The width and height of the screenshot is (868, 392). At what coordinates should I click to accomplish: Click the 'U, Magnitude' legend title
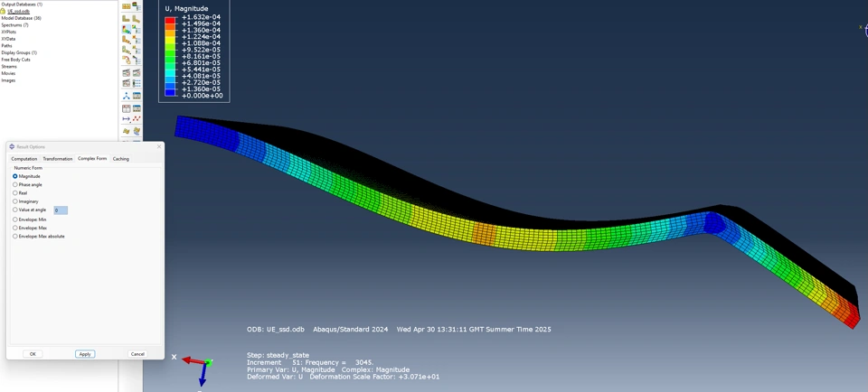pyautogui.click(x=186, y=8)
